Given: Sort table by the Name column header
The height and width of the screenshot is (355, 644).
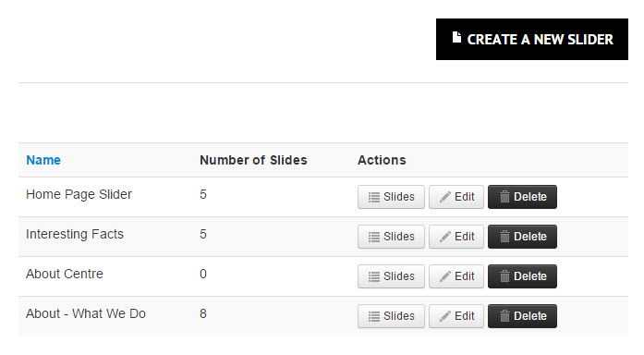Looking at the screenshot, I should coord(43,160).
